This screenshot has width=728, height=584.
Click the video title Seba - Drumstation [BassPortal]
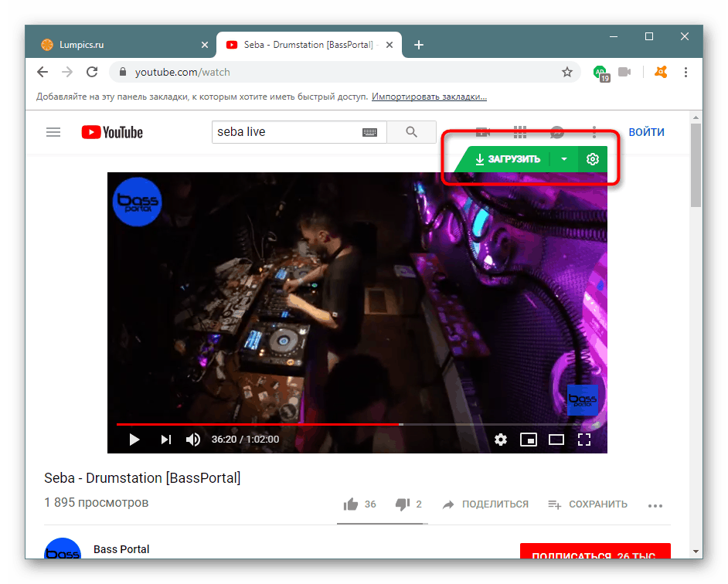pos(142,477)
